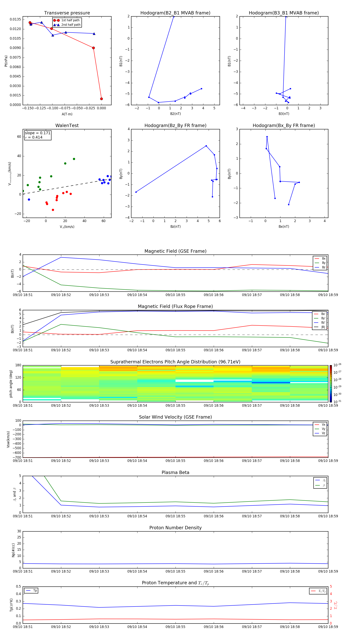Click the 'Bz(nT)' x-axis label
This screenshot has width=351, height=644.
click(175, 227)
